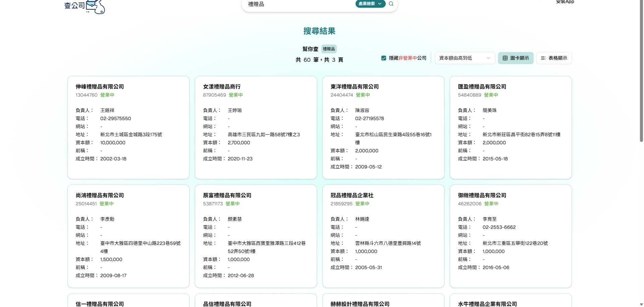This screenshot has width=644, height=307.
Task: Click capital amount 10,000,000
Action: (113, 143)
